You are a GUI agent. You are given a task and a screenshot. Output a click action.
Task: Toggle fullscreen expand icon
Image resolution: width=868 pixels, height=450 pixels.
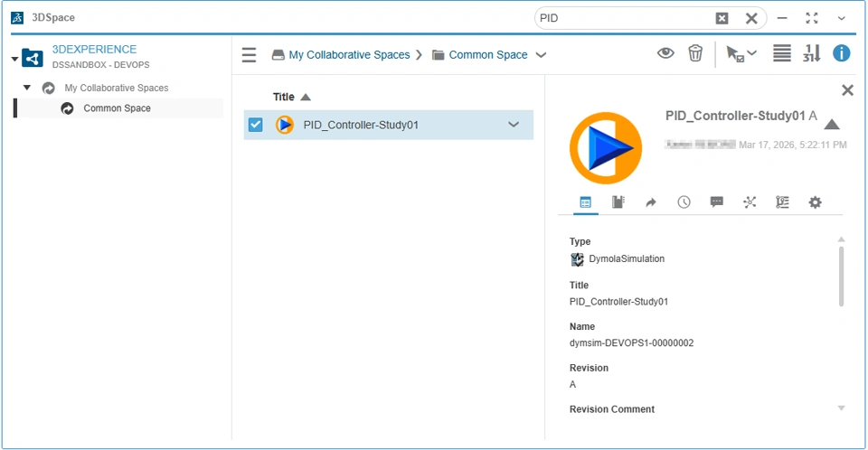point(812,18)
